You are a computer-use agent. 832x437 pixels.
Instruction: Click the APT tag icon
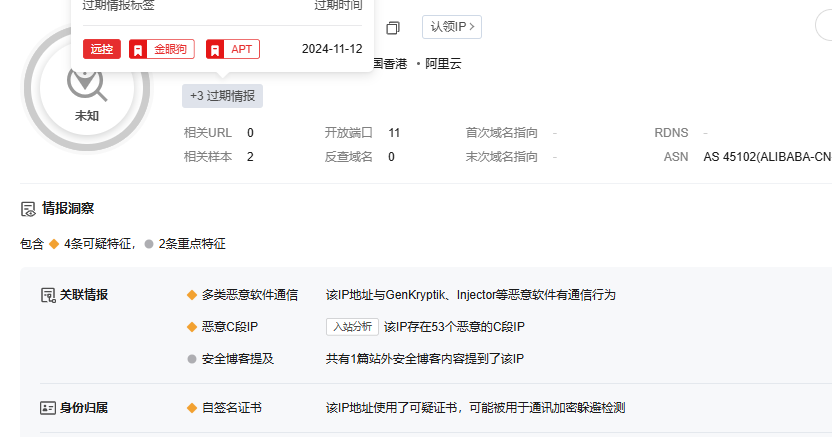[x=215, y=49]
